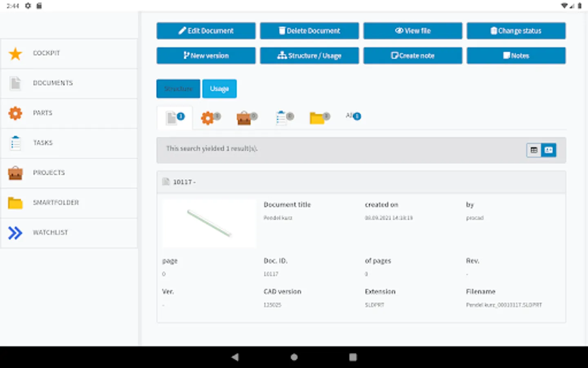Open Structure / Usage view
Image resolution: width=588 pixels, height=368 pixels.
pyautogui.click(x=309, y=56)
